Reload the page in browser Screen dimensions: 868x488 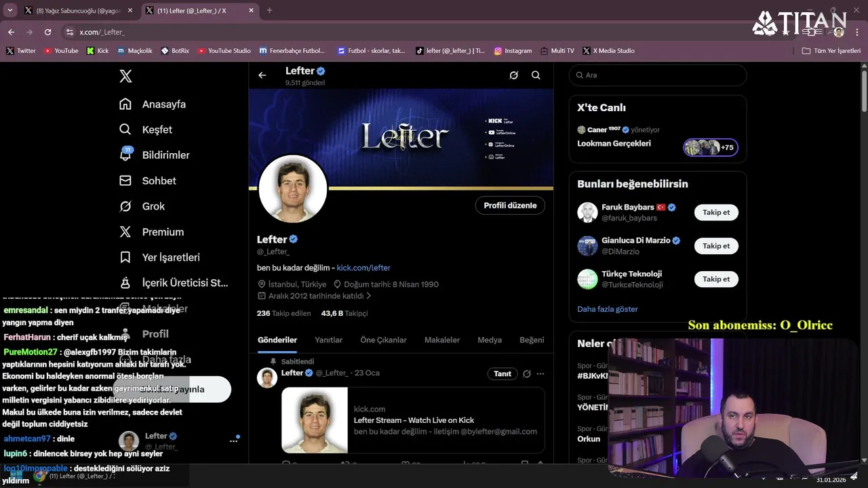[x=47, y=32]
